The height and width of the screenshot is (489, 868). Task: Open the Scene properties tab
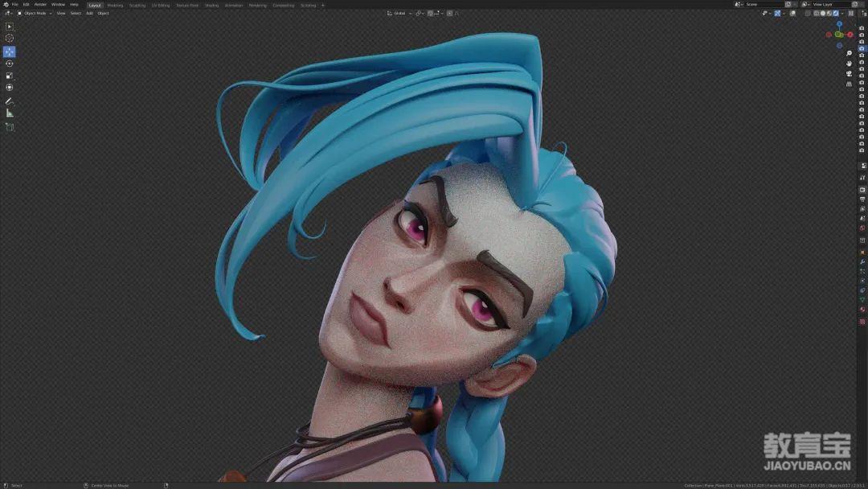pos(862,219)
